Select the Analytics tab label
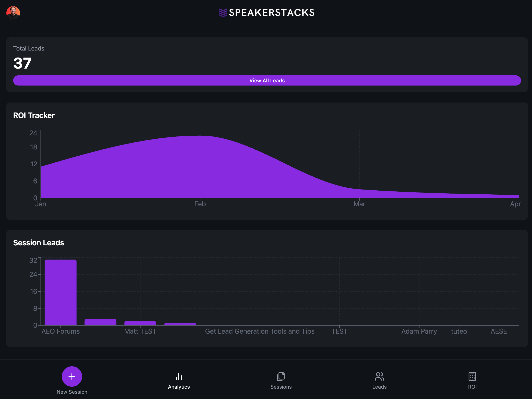This screenshot has height=399, width=532. click(x=179, y=387)
